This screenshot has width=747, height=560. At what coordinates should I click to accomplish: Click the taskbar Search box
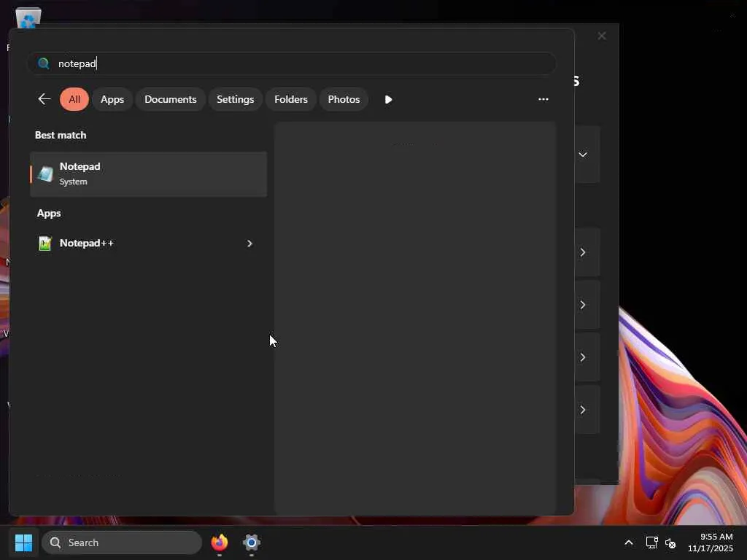tap(122, 542)
